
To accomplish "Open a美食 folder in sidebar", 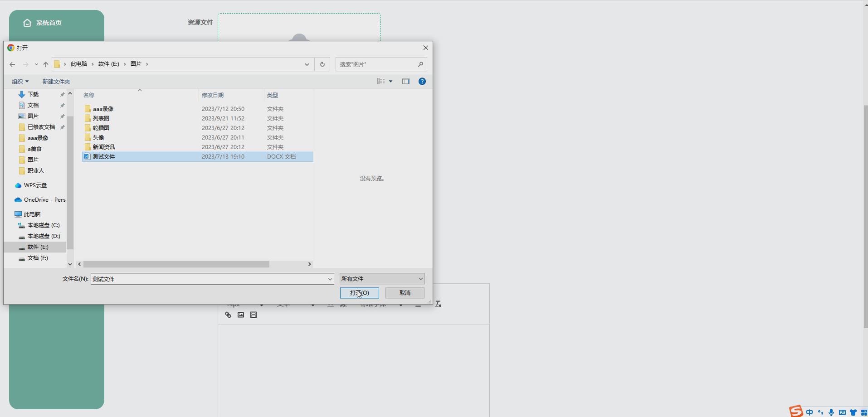I will click(x=34, y=149).
